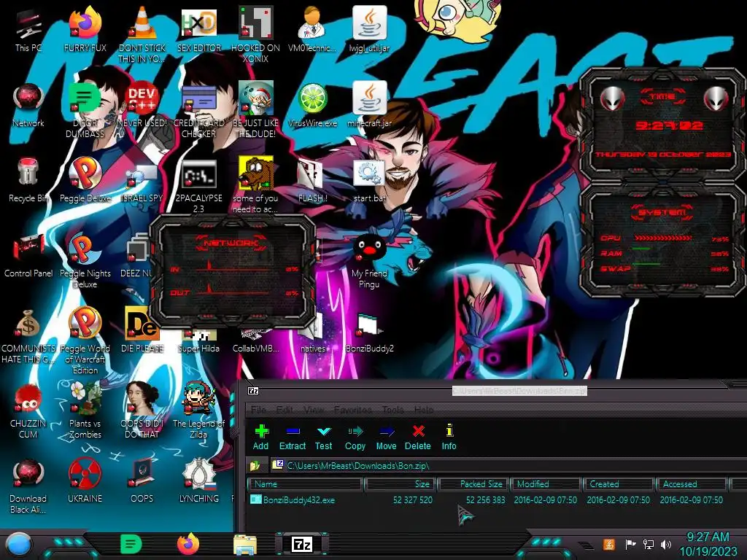
Task: Select the FURRY FUX Firefox desktop icon
Action: (85, 29)
